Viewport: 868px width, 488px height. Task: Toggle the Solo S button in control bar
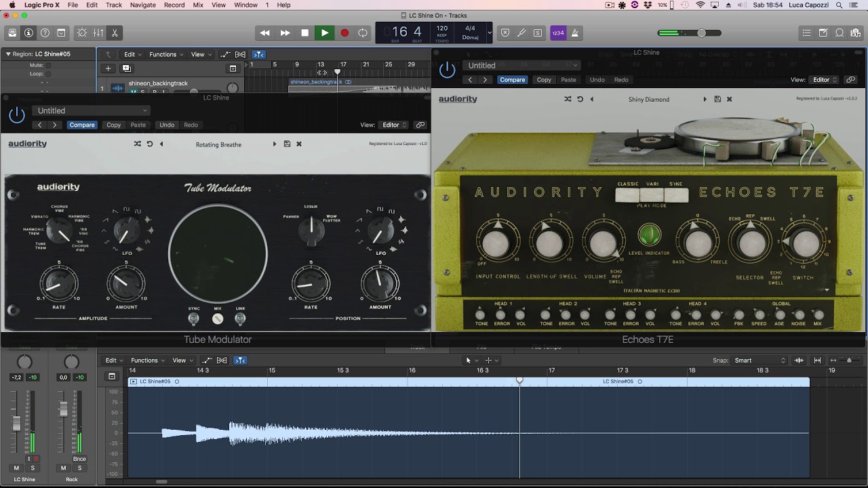(x=538, y=33)
